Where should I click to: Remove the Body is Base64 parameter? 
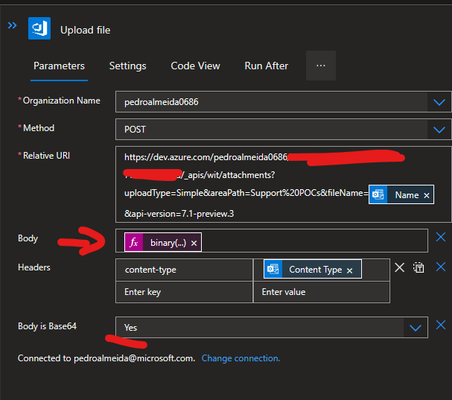click(x=441, y=325)
